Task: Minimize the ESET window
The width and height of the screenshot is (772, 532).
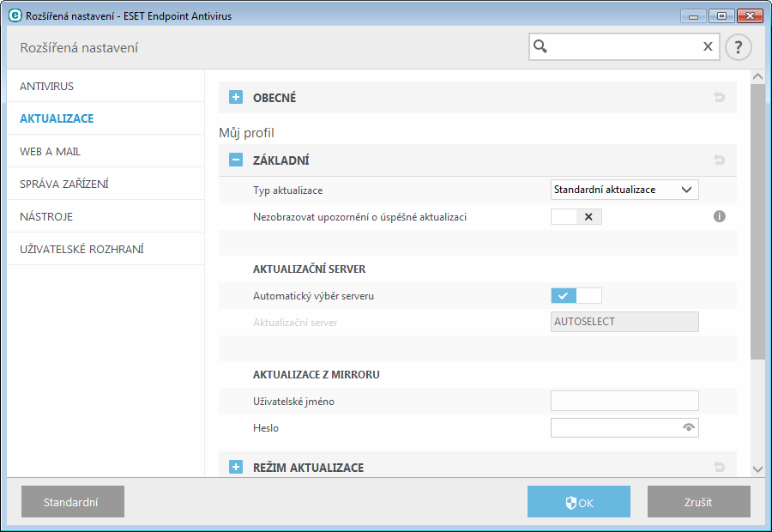Action: tap(693, 16)
